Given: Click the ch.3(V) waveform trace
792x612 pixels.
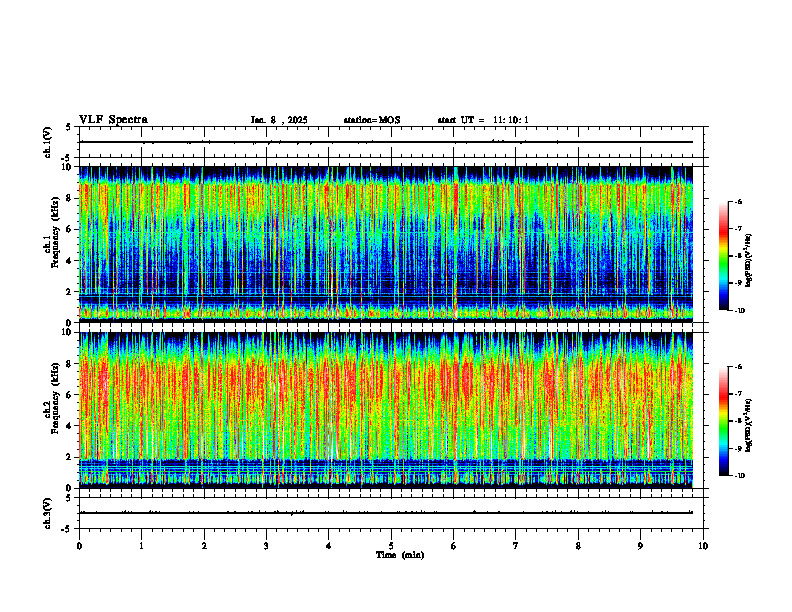Looking at the screenshot, I should [386, 513].
